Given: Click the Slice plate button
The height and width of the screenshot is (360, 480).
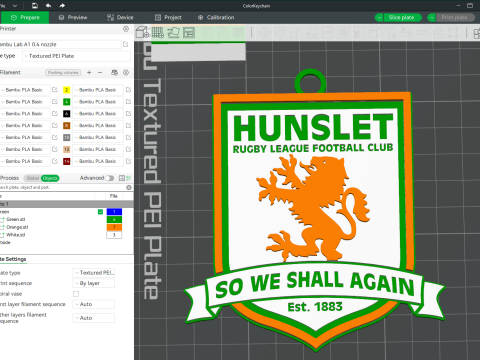Looking at the screenshot, I should coord(403,17).
